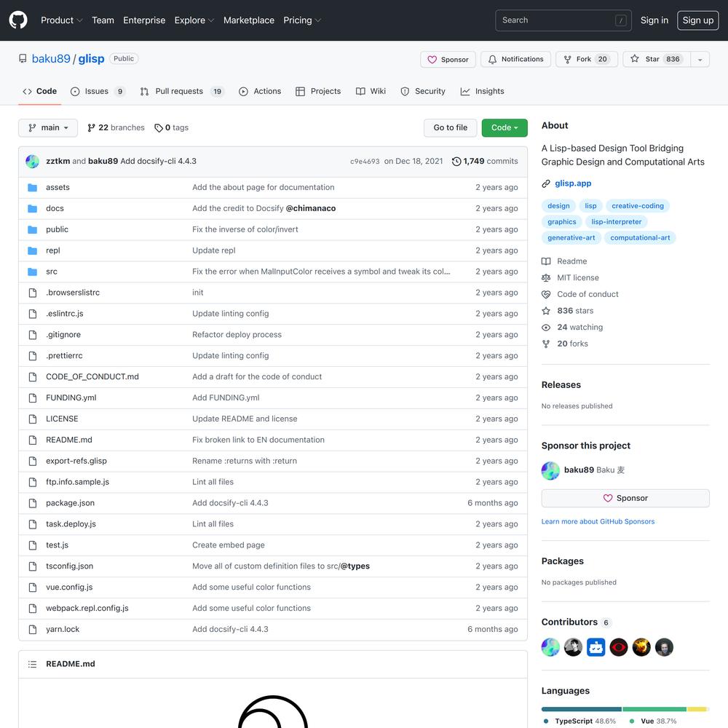Click the assets folder icon

tap(33, 188)
